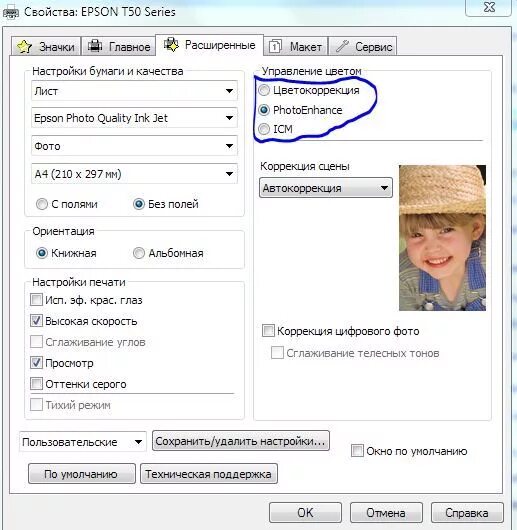Click the Настройки бумаги и качества label

click(x=107, y=71)
